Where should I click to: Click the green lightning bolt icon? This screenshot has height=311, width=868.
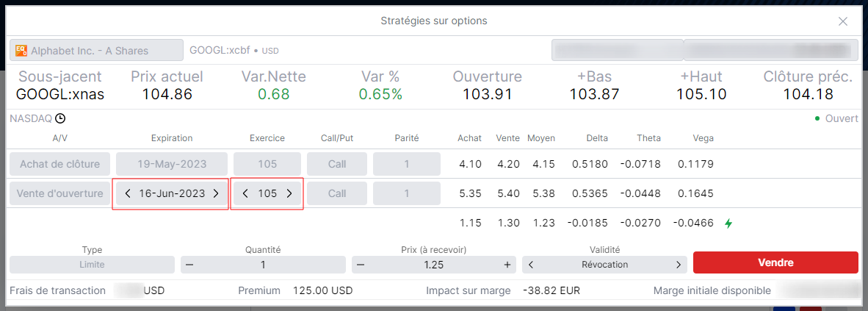[x=728, y=224]
